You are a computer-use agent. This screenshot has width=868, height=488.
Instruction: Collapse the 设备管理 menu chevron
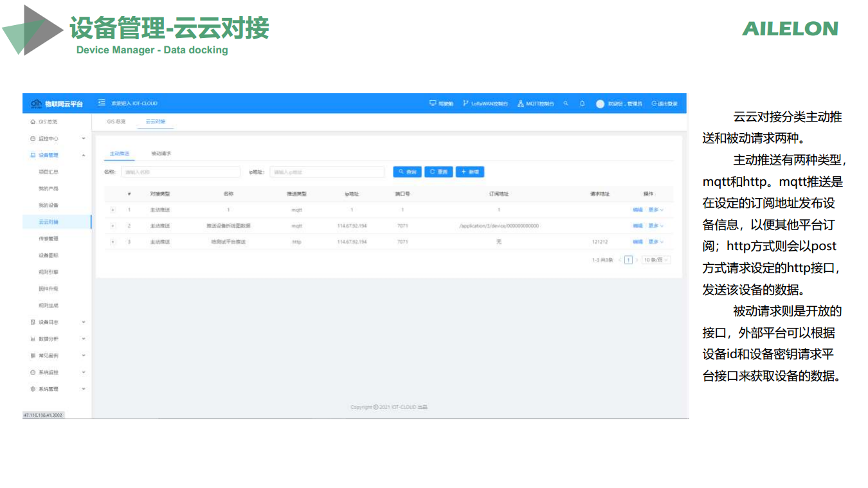pos(84,155)
